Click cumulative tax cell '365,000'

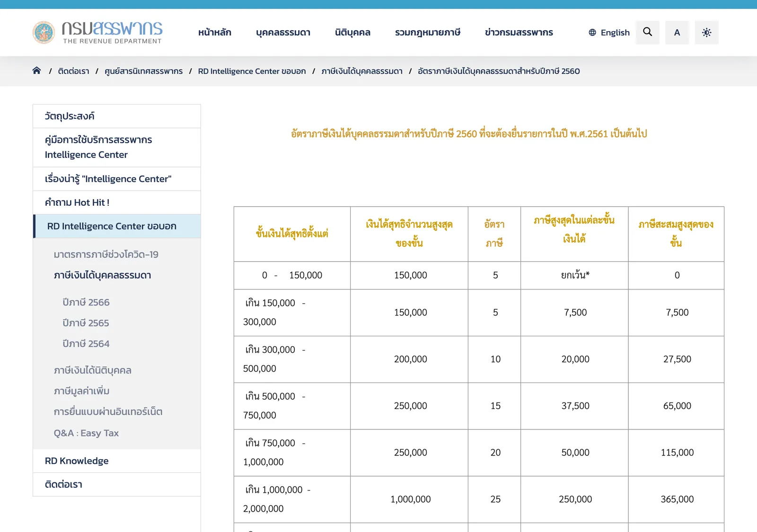(677, 499)
